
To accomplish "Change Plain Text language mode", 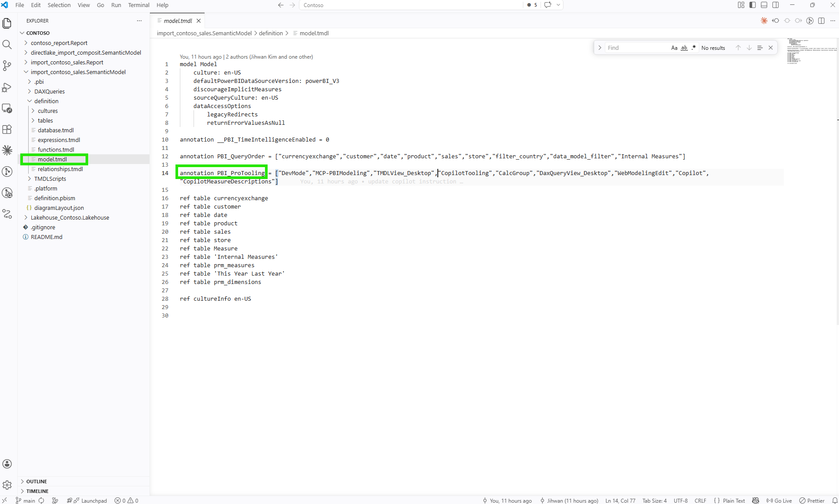I will point(734,500).
